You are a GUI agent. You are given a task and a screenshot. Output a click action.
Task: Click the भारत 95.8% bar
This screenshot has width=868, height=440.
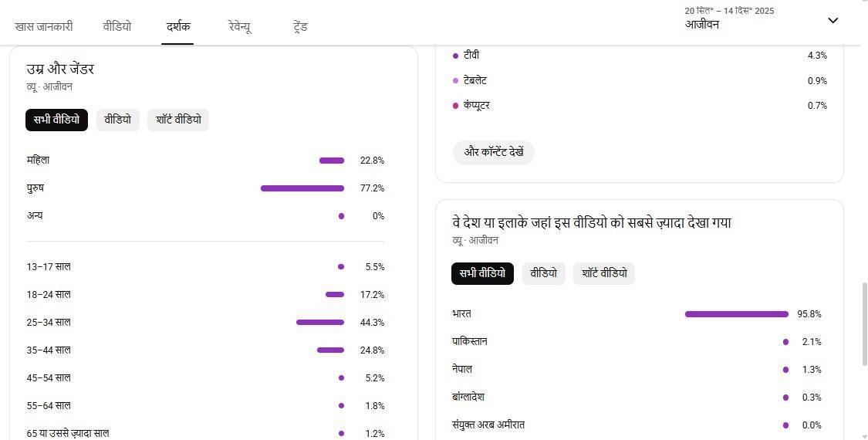point(736,314)
